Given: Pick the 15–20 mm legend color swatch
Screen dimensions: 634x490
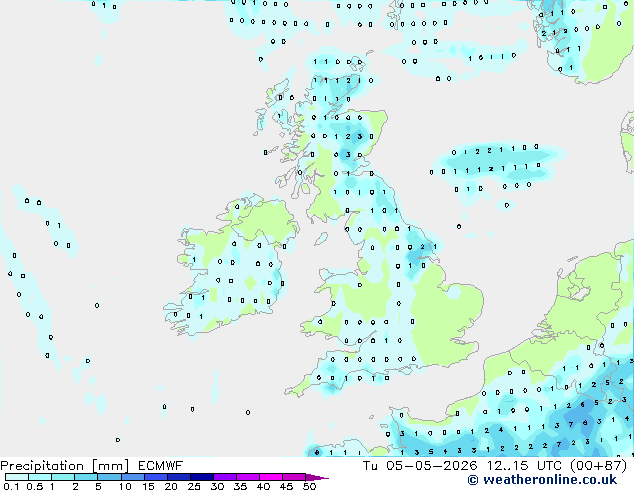Looking at the screenshot, I should click(x=156, y=477).
